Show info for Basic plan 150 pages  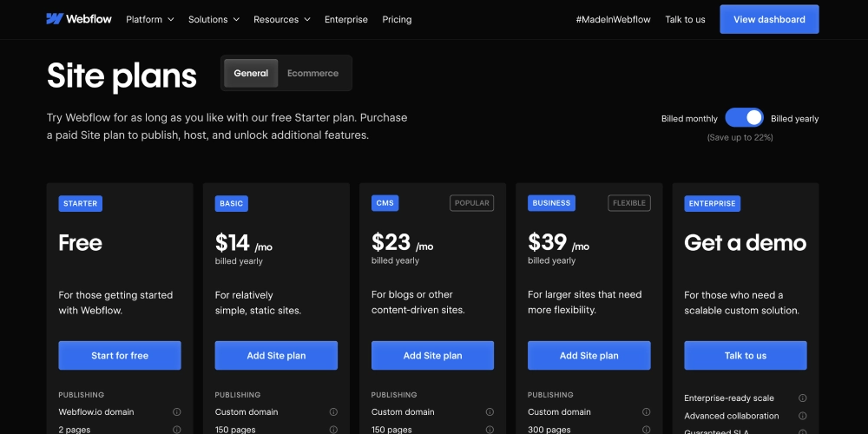[x=333, y=430]
